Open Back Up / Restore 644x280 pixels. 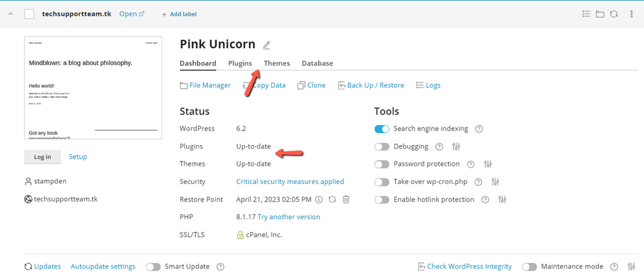tap(371, 85)
